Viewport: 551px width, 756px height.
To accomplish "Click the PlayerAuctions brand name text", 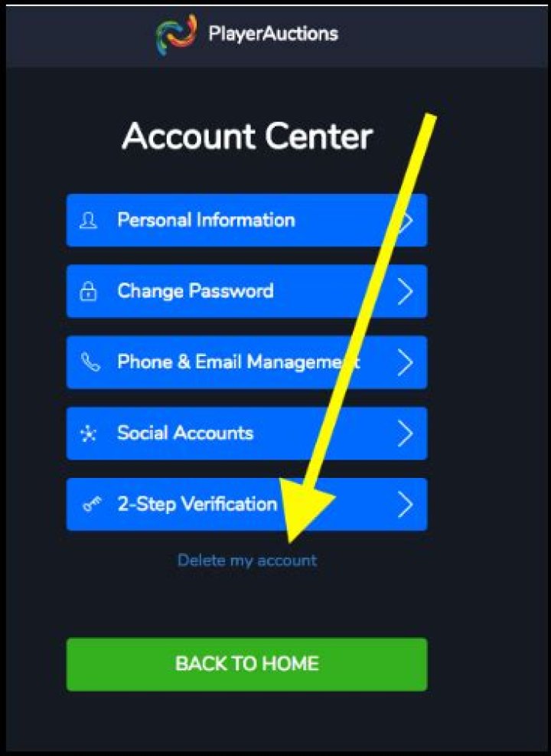I will 273,34.
